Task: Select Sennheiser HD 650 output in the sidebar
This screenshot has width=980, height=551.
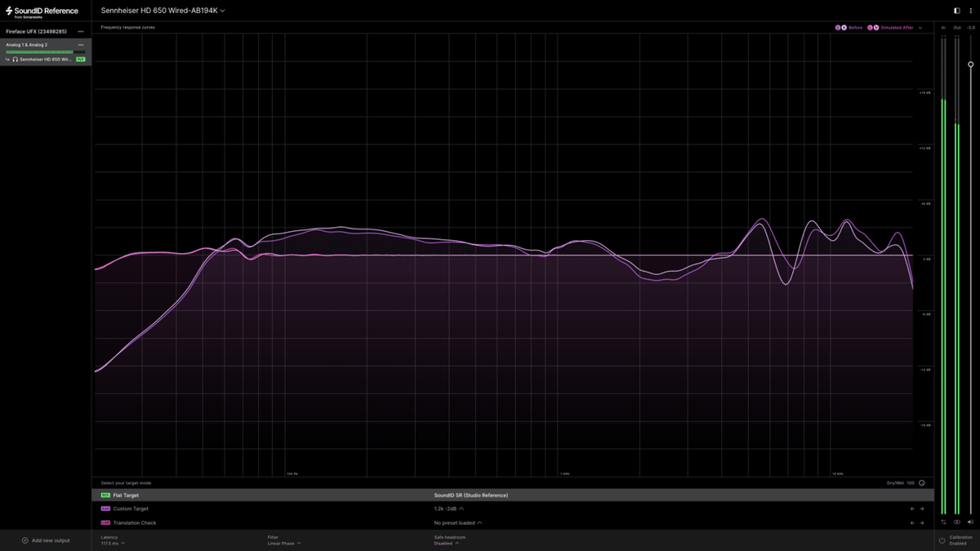Action: pos(46,60)
